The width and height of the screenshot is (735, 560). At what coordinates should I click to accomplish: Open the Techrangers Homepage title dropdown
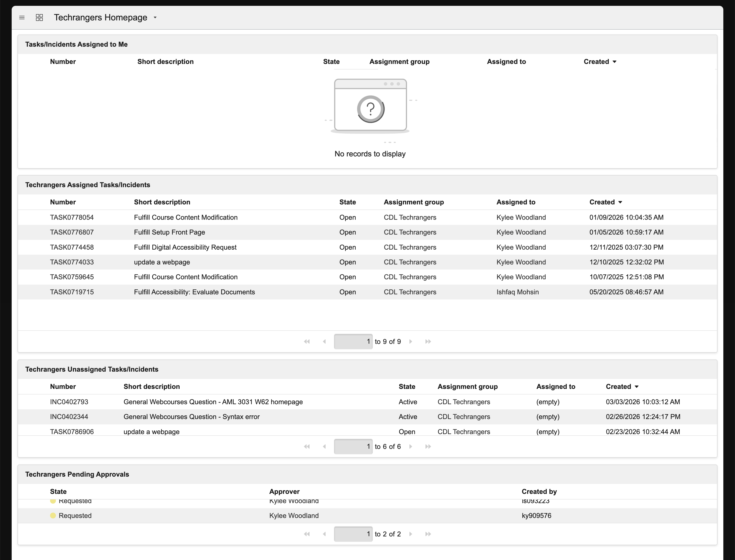[155, 17]
